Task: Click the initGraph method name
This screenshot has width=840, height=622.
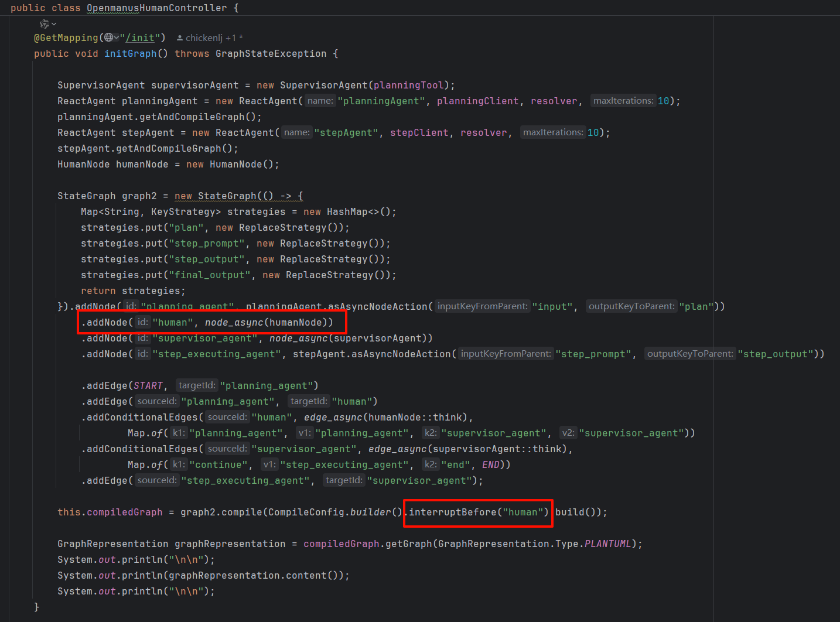Action: coord(130,53)
